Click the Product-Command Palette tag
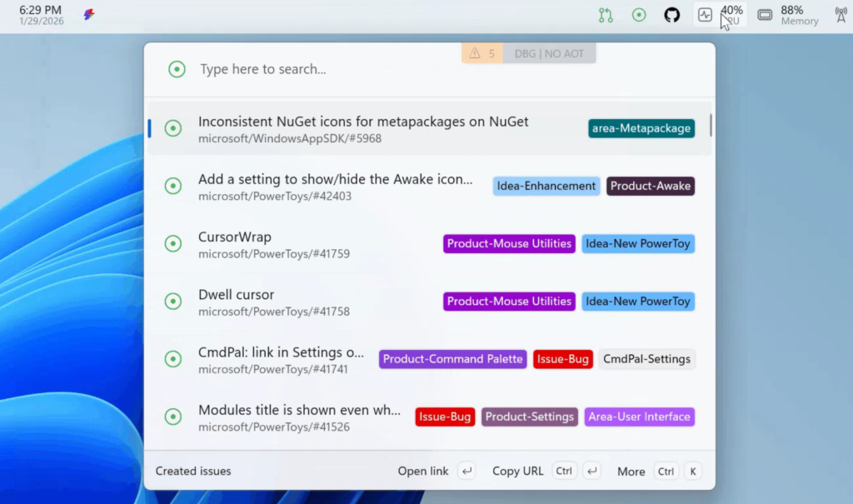This screenshot has width=853, height=504. tap(452, 359)
